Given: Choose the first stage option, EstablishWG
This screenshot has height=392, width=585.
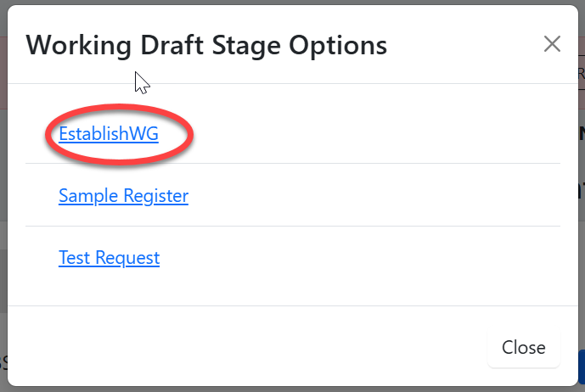Looking at the screenshot, I should pyautogui.click(x=109, y=133).
